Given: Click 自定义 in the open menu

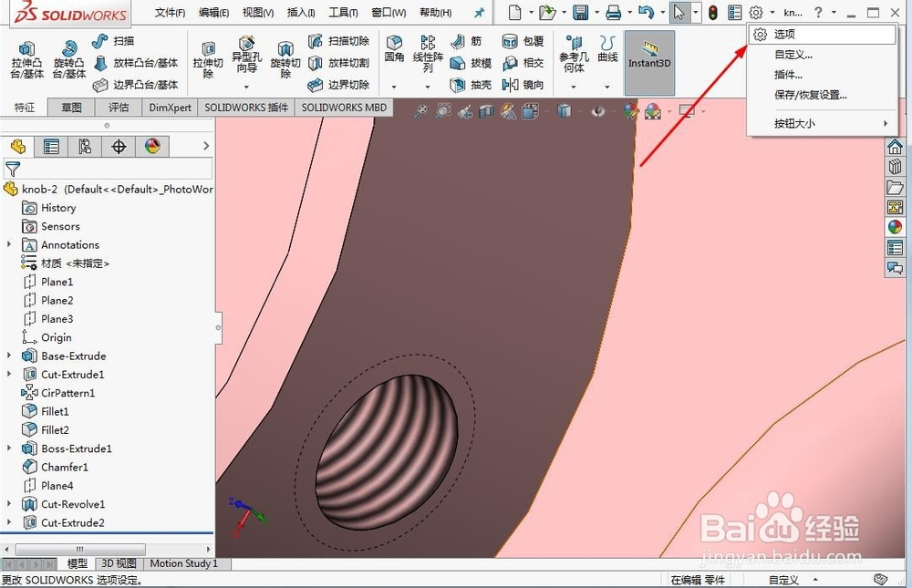Looking at the screenshot, I should point(791,54).
